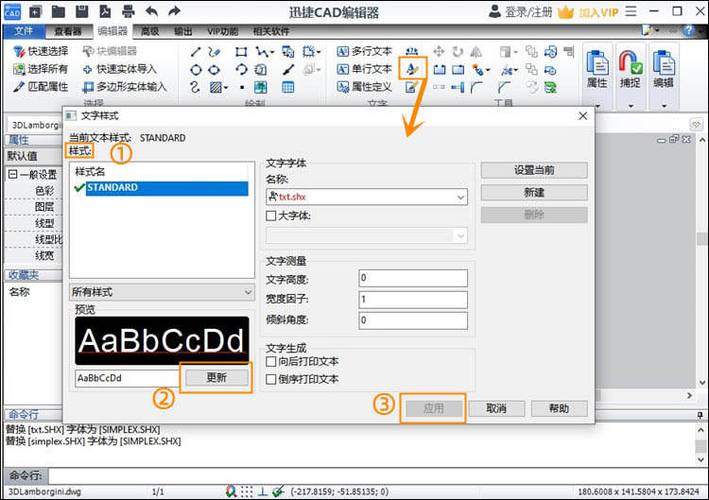Click the 文字高度 input field
The image size is (709, 500).
[412, 278]
